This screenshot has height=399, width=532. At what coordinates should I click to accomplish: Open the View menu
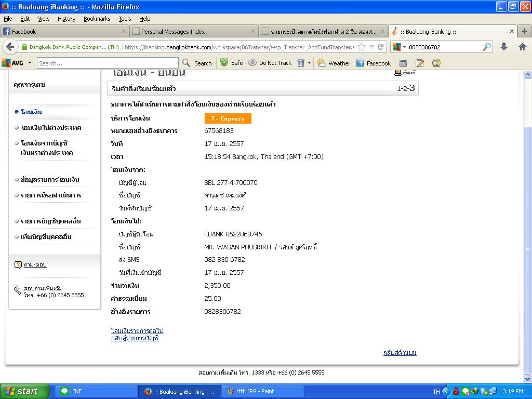coord(44,19)
